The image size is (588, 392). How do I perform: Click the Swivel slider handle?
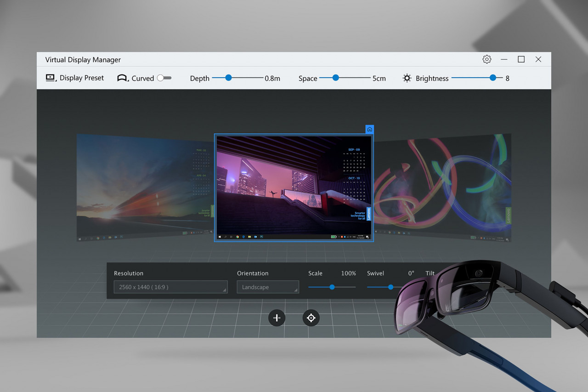pyautogui.click(x=390, y=287)
